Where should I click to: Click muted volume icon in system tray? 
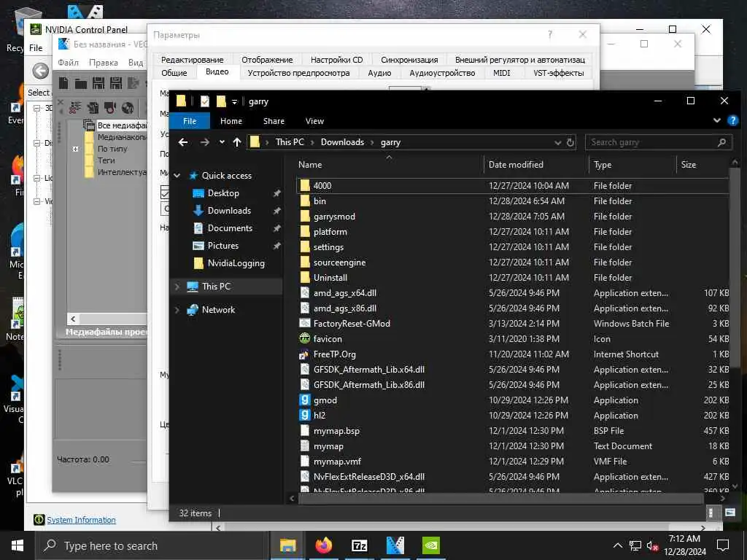click(x=653, y=545)
